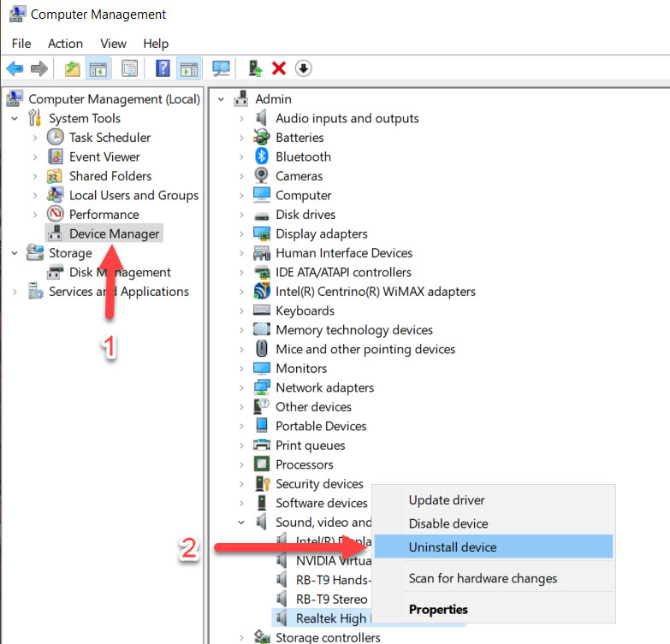Collapse the Admin computer root node

(221, 99)
